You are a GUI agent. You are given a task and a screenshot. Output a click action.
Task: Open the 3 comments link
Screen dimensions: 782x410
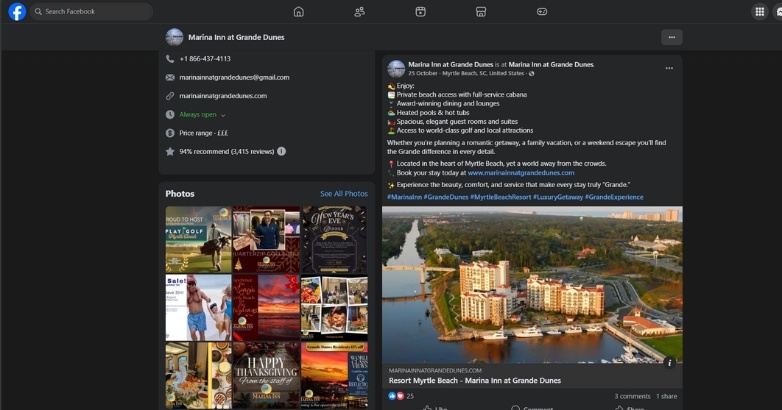tap(632, 396)
